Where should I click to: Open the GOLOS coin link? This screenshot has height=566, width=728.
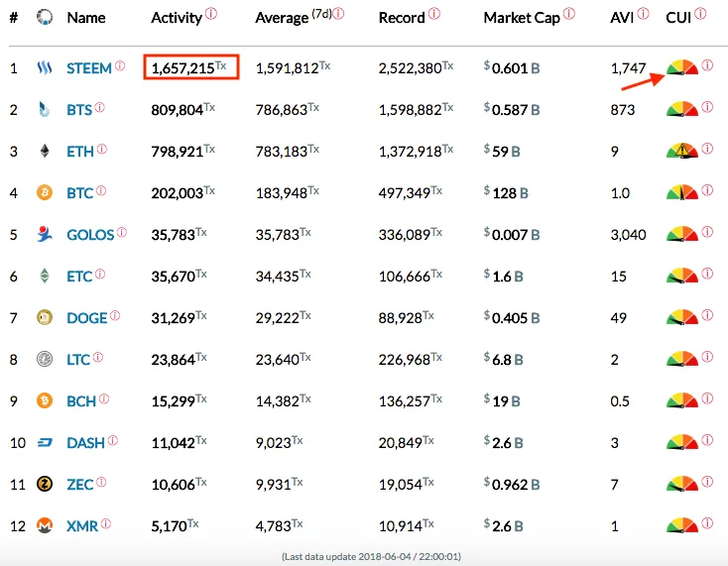pyautogui.click(x=90, y=235)
